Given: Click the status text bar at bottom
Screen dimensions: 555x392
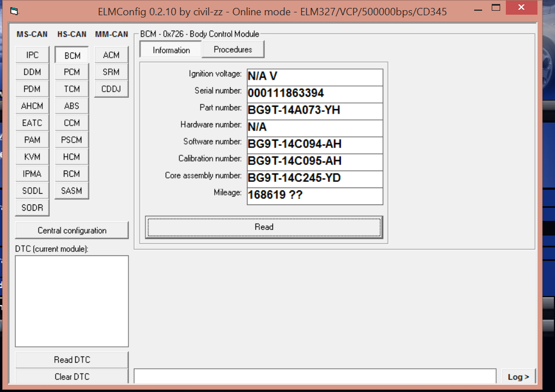Looking at the screenshot, I should [315, 376].
